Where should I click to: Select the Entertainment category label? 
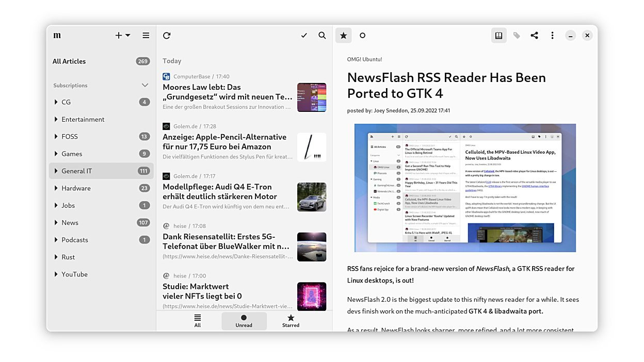[83, 119]
